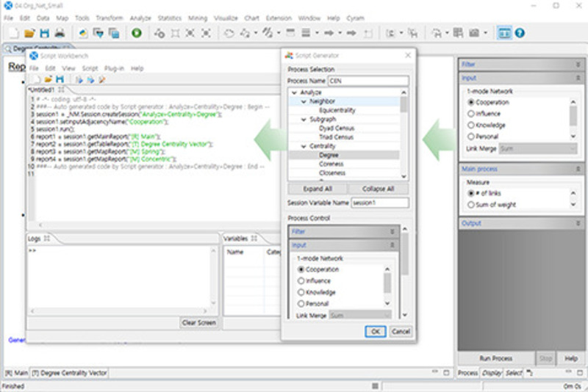
Task: Click the Process Name input field
Action: 367,81
